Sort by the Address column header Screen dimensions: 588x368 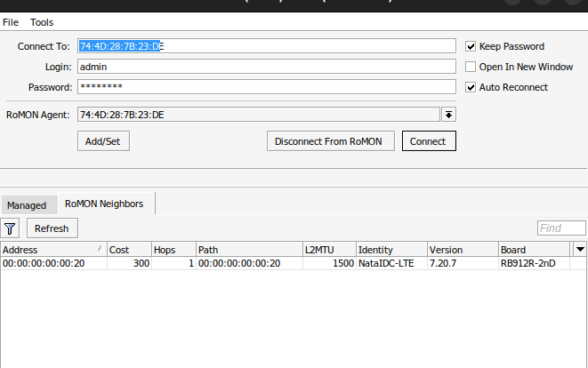click(x=52, y=250)
